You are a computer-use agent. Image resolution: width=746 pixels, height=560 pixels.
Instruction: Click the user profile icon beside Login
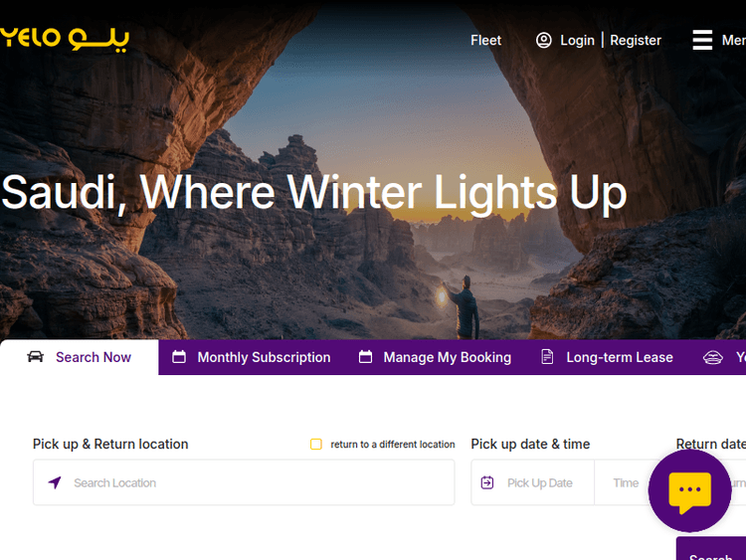pyautogui.click(x=544, y=41)
